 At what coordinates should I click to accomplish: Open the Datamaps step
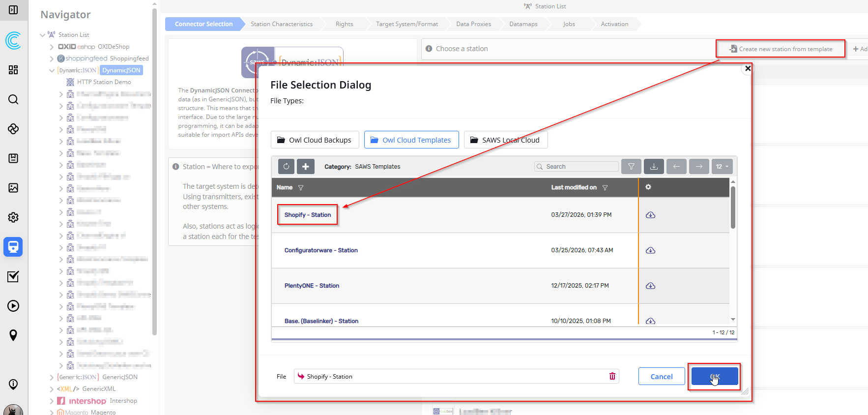click(523, 24)
